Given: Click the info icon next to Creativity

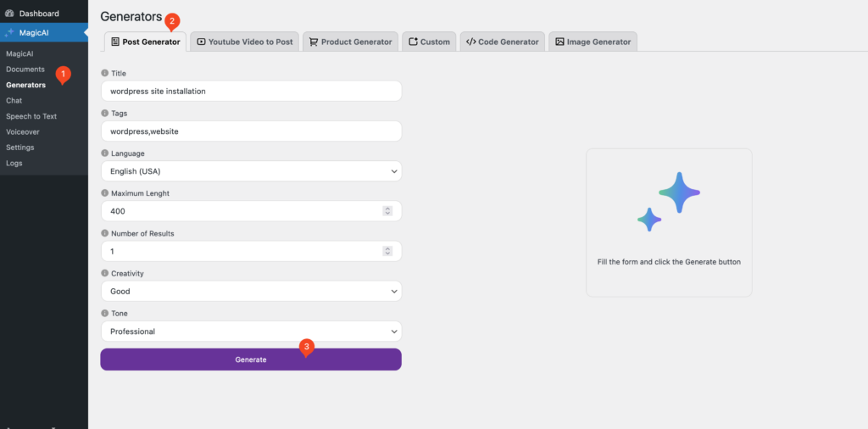Looking at the screenshot, I should (x=105, y=274).
